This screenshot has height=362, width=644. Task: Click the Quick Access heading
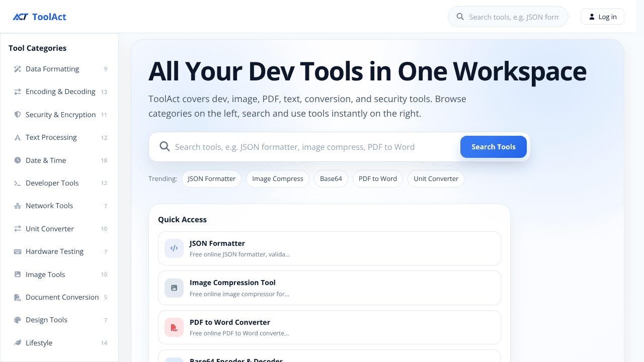182,219
